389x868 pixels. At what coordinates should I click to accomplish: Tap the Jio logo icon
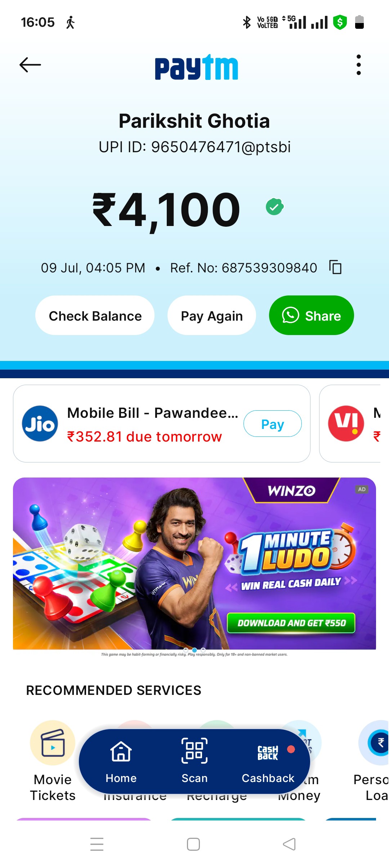[x=40, y=424]
